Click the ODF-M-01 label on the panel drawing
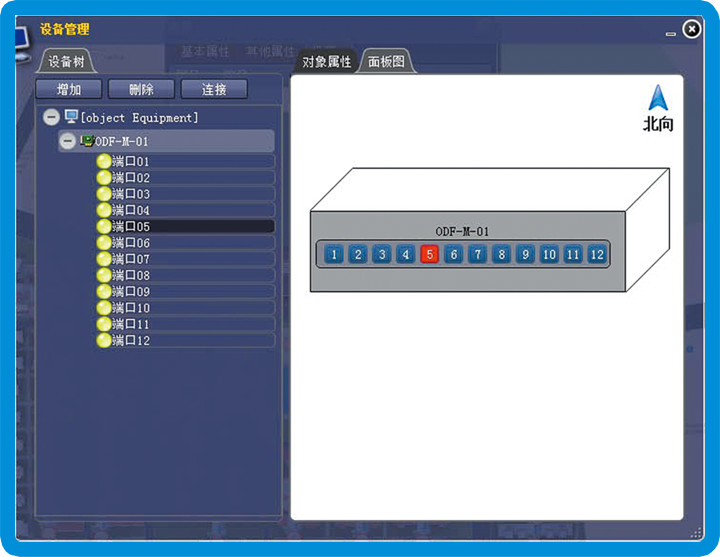 point(462,231)
